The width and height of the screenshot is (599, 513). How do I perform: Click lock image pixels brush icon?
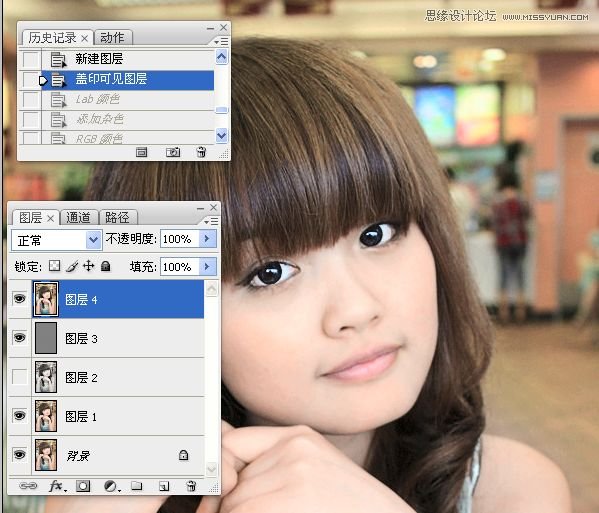[72, 266]
